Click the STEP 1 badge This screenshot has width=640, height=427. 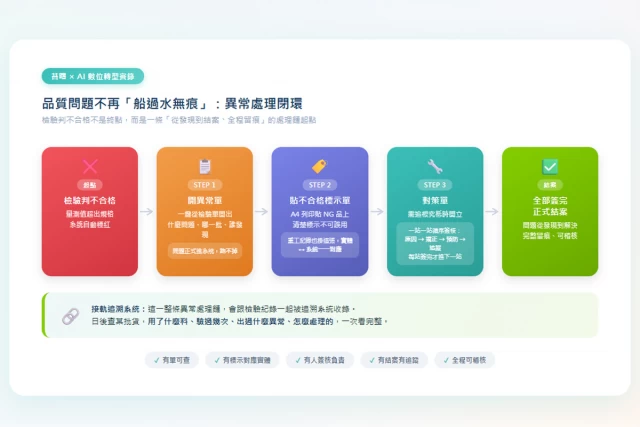pos(205,185)
